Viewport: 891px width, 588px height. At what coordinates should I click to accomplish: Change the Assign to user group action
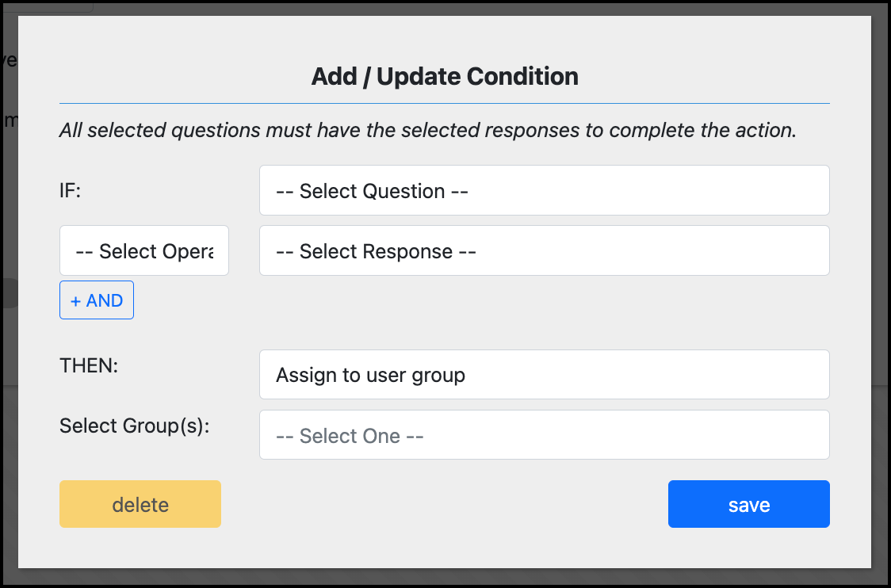coord(544,375)
